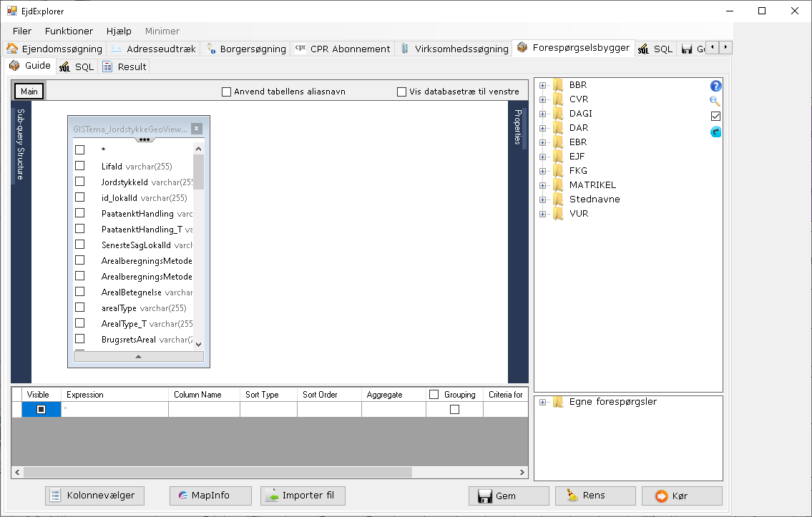Run the query with Kør button
The width and height of the screenshot is (812, 517).
pos(682,496)
